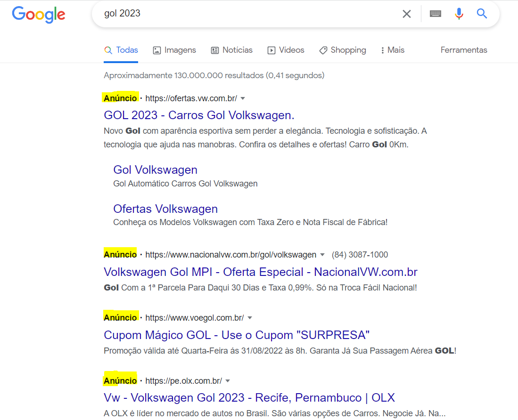
Task: Open the 'Ofertas Volkswagen' sitelink
Action: point(165,209)
